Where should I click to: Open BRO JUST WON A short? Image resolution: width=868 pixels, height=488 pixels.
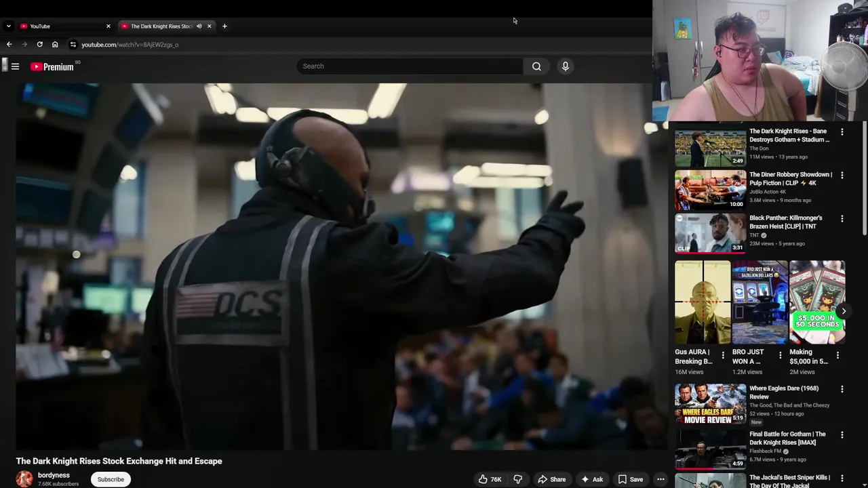coord(759,302)
